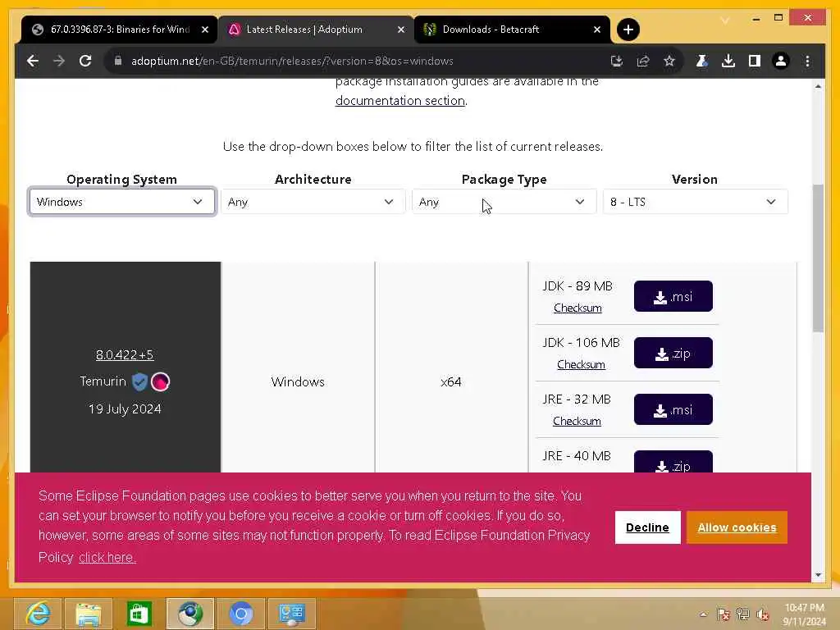The height and width of the screenshot is (630, 840).
Task: Allow cookies in the banner
Action: [737, 527]
